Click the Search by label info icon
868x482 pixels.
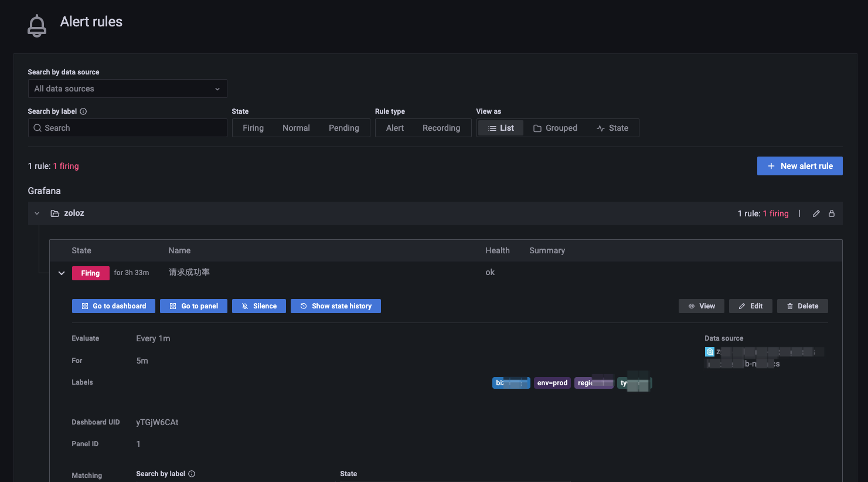click(x=83, y=111)
